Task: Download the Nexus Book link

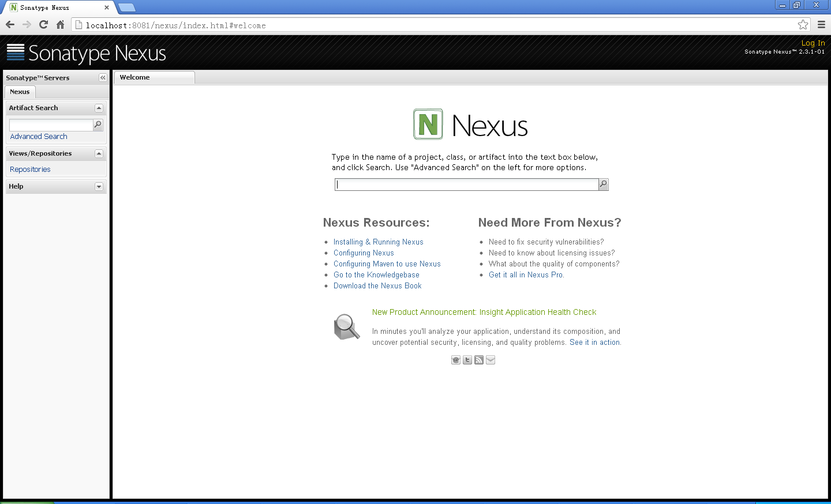Action: point(377,286)
